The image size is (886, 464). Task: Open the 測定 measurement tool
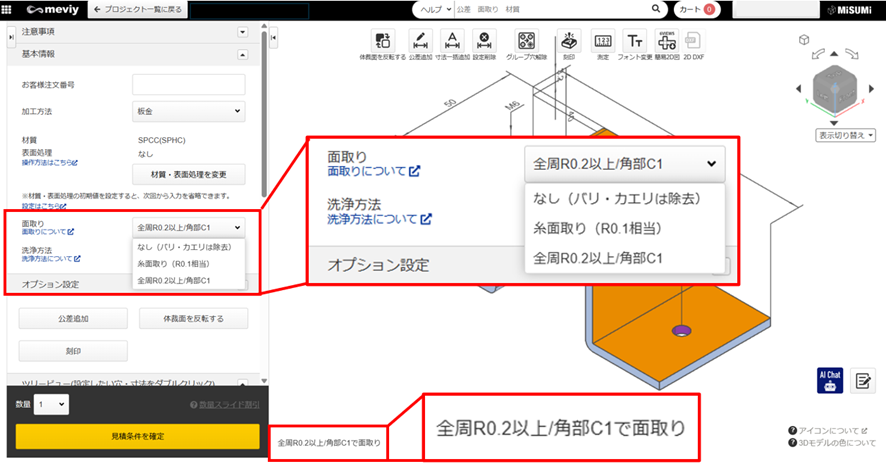coord(602,40)
